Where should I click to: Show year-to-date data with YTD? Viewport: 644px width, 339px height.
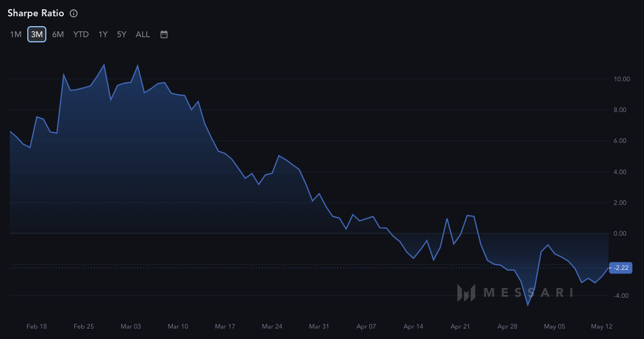pos(81,34)
